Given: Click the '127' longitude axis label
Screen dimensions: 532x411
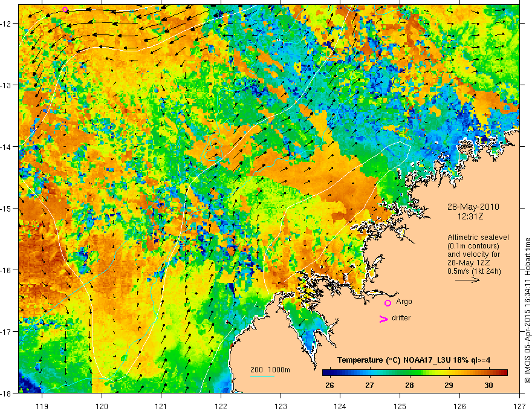Looking at the screenshot, I should point(519,406).
